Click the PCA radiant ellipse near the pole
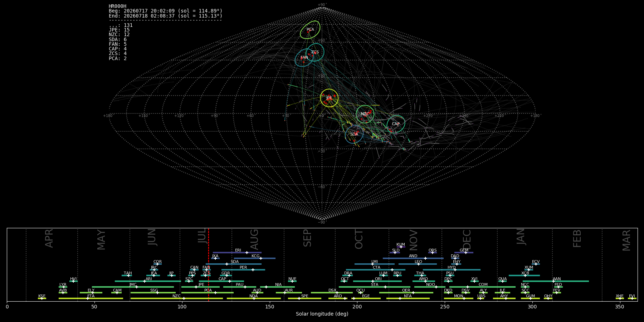The height and width of the screenshot is (322, 644). [310, 30]
